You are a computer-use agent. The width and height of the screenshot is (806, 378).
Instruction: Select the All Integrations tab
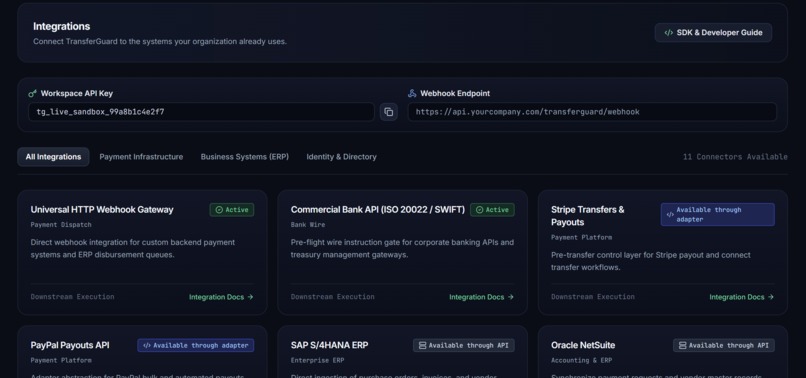click(x=53, y=157)
